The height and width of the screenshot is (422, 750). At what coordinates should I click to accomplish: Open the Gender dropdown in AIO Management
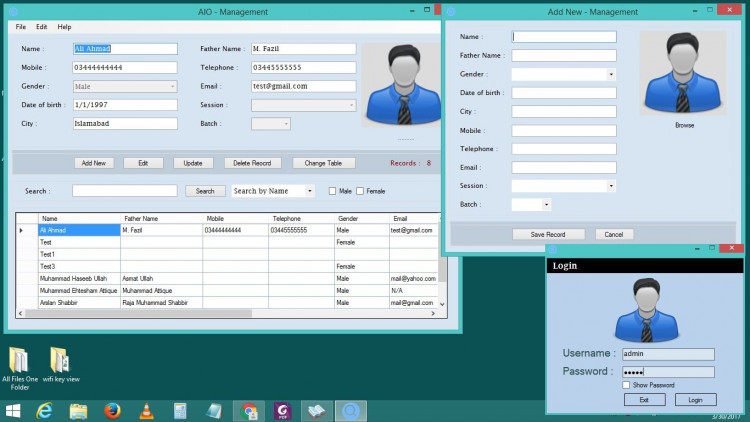[172, 87]
